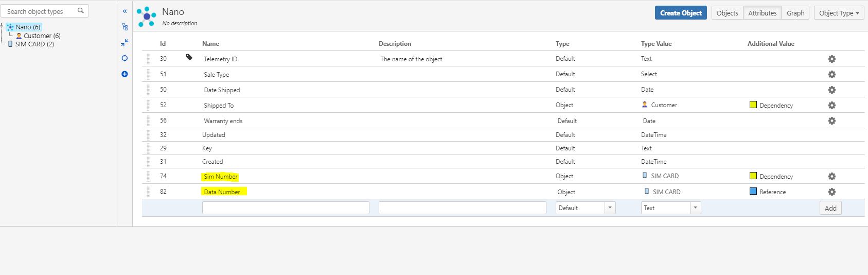Open the Object Type dropdown menu

839,13
